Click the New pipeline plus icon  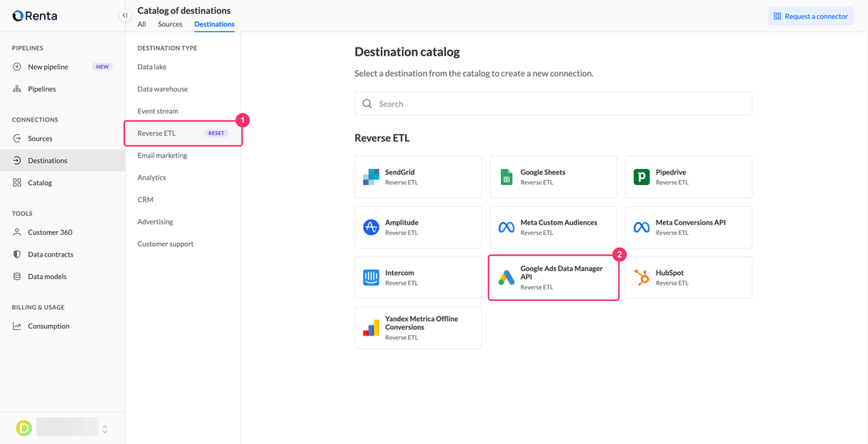[17, 67]
